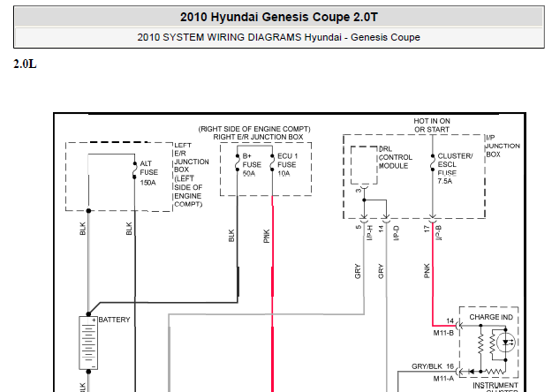Screen dimensions: 552x392
Task: Click the DRL control module dashed box
Action: (x=364, y=165)
